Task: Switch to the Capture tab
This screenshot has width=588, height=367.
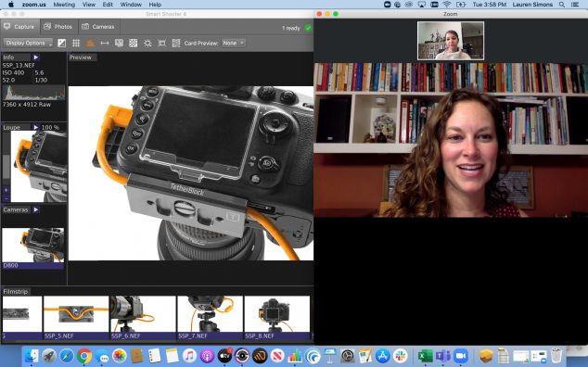Action: [x=19, y=27]
